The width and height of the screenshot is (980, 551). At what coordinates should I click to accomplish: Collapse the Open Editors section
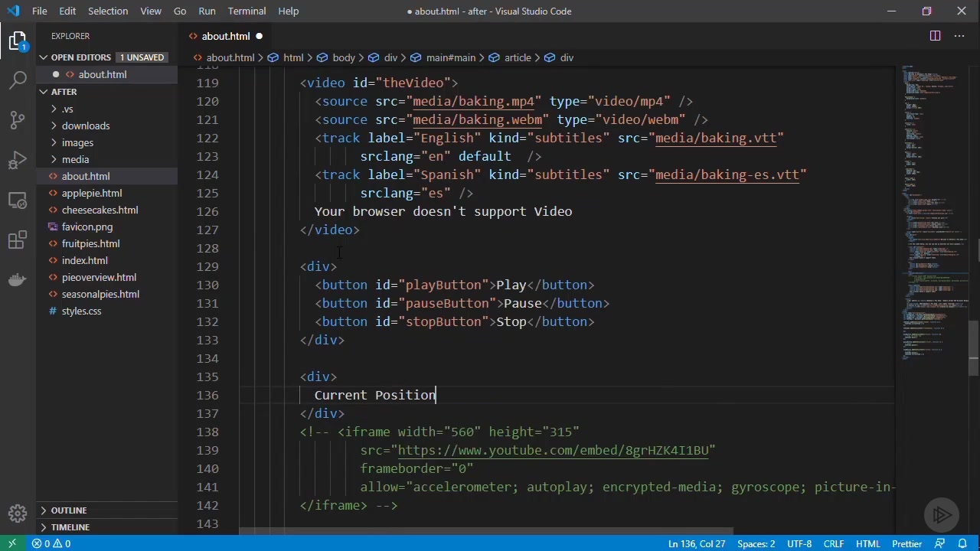pos(80,57)
